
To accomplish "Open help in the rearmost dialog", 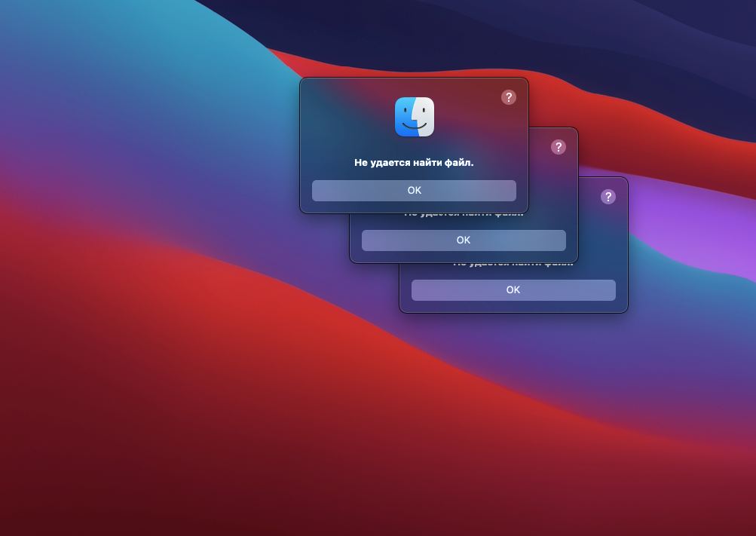I will (x=608, y=197).
